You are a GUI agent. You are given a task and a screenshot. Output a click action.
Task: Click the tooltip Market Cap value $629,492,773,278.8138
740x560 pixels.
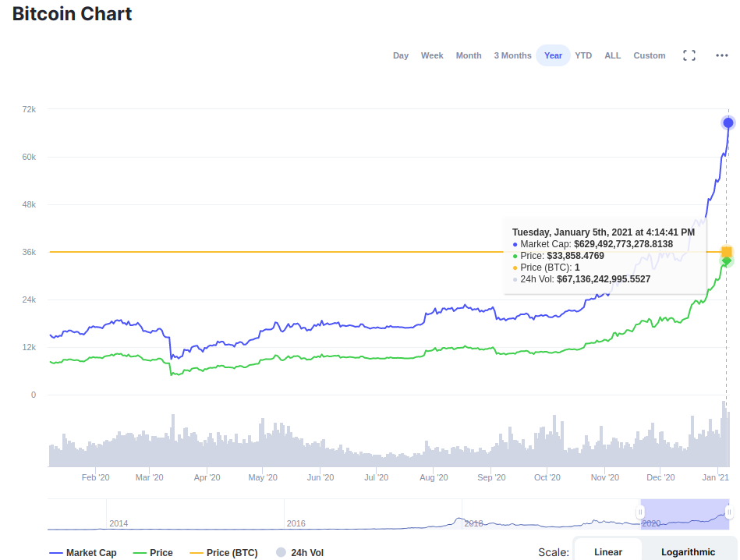click(624, 244)
